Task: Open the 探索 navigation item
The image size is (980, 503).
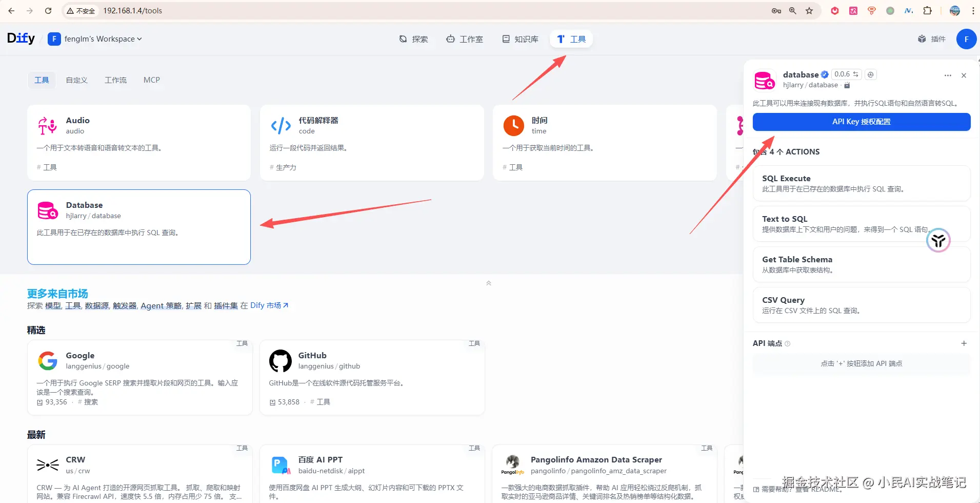Action: pyautogui.click(x=413, y=39)
